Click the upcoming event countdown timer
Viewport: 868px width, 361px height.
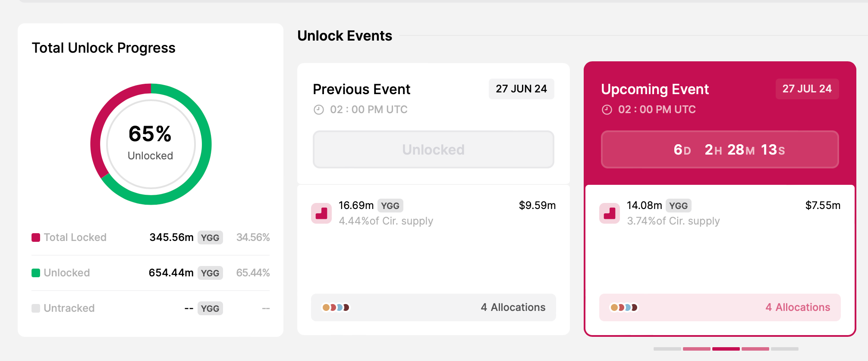click(x=720, y=149)
